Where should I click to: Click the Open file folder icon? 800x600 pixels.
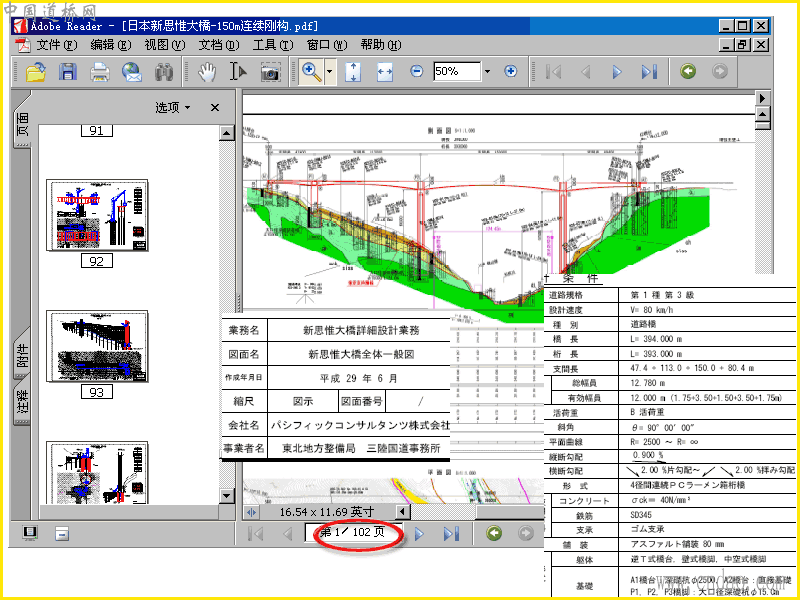(36, 72)
